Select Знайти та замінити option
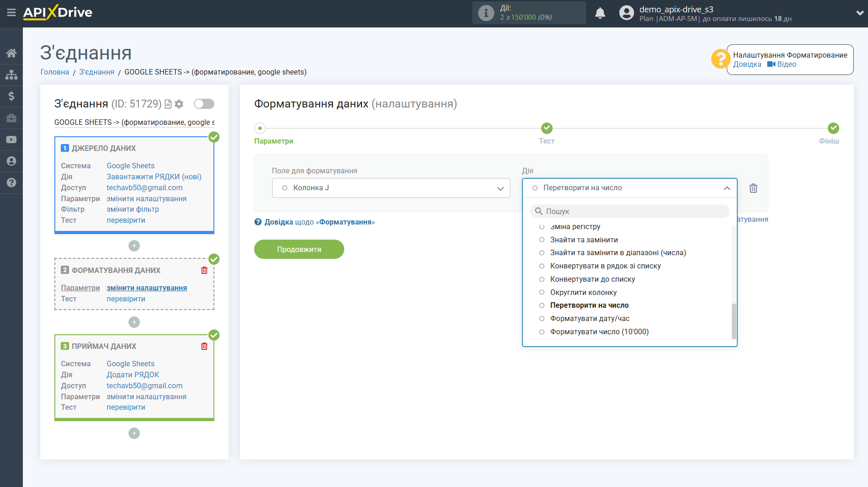 [584, 240]
